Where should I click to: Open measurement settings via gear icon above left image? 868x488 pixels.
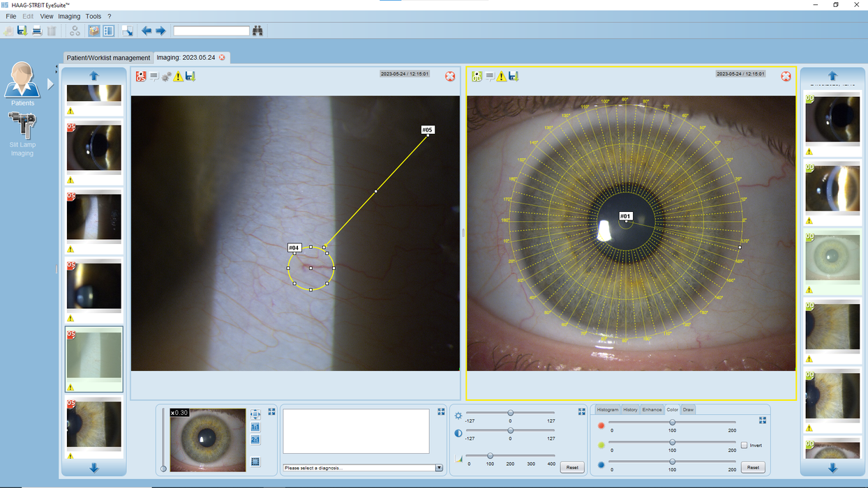pos(165,77)
